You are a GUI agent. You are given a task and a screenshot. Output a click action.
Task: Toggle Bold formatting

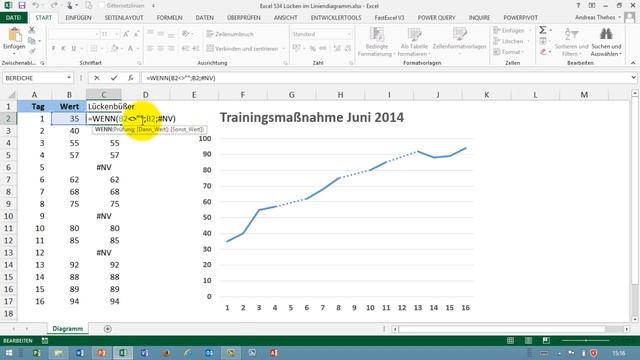tap(53, 49)
